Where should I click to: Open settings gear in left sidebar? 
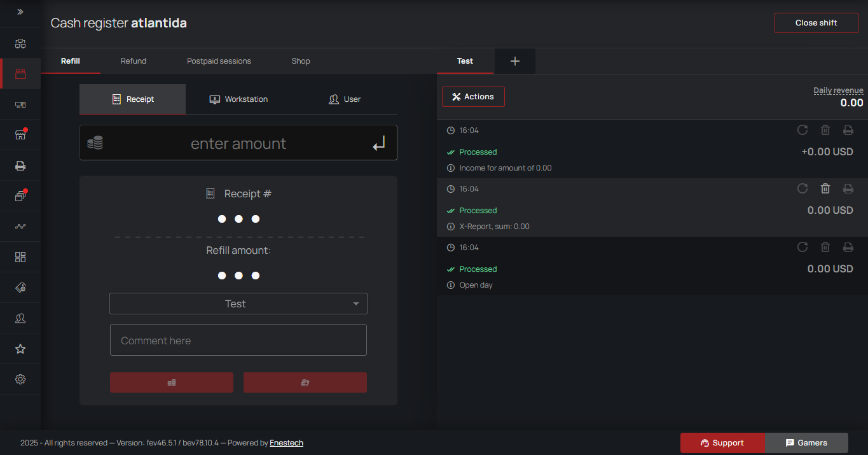pos(20,379)
